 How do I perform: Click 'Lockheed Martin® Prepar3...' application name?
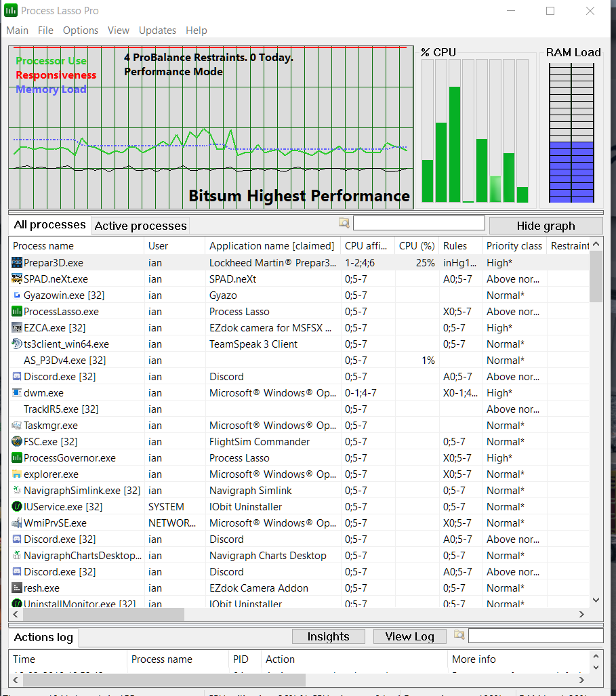(272, 263)
